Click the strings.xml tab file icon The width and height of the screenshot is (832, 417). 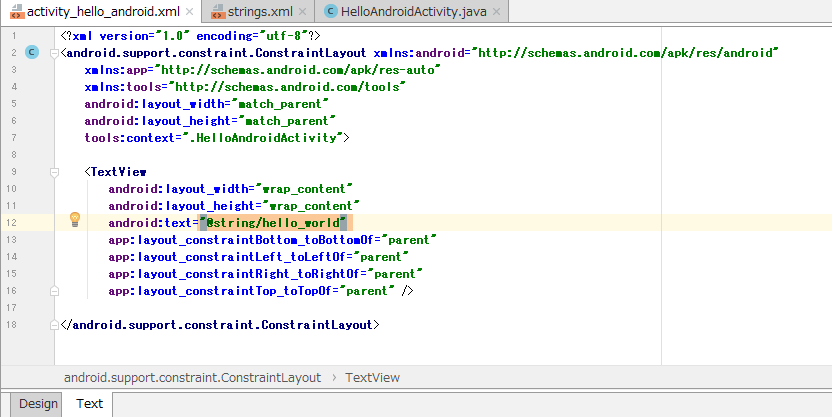(218, 12)
